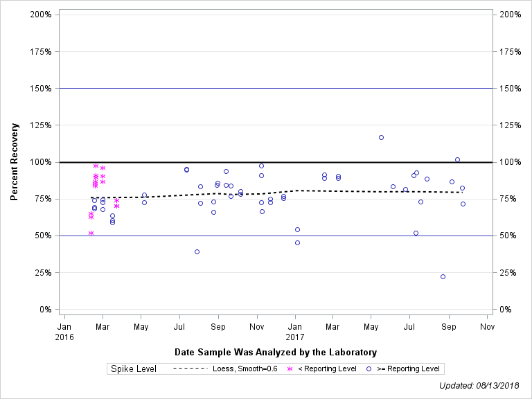Click the final 'Nov' x-axis label
The width and height of the screenshot is (532, 399).
[x=487, y=327]
